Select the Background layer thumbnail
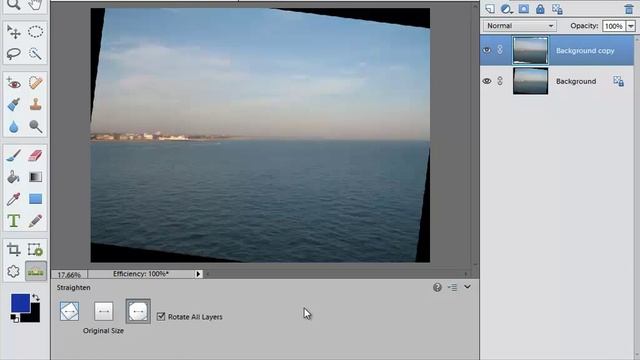The image size is (640, 360). 530,81
